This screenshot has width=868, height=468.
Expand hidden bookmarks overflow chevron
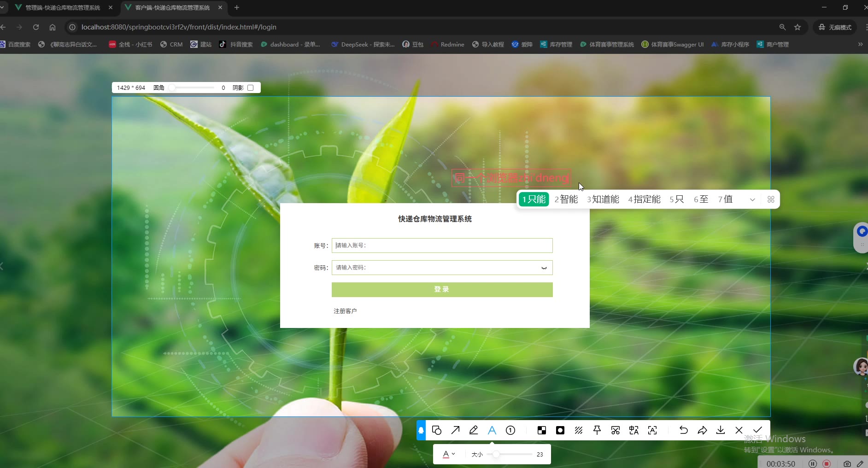[x=860, y=44]
